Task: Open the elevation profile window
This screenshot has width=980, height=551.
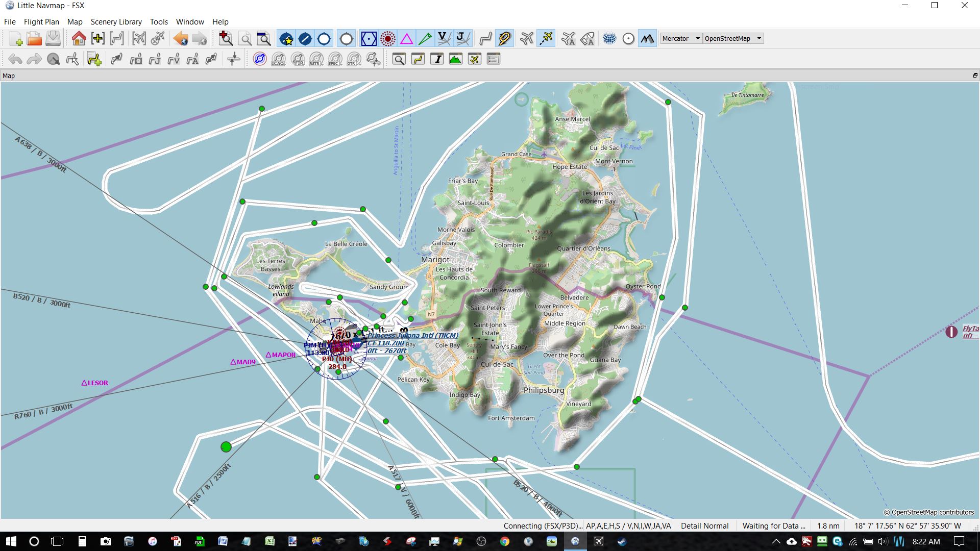Action: [456, 59]
